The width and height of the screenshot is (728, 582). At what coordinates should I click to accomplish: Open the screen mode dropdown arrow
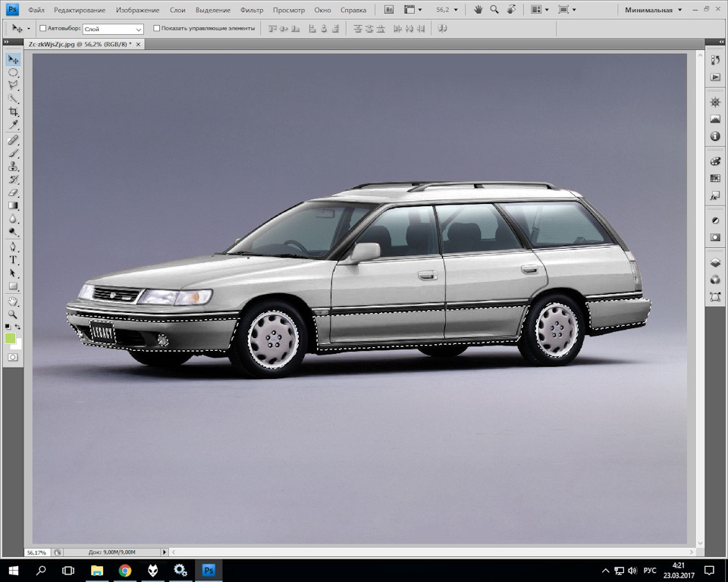coord(574,10)
